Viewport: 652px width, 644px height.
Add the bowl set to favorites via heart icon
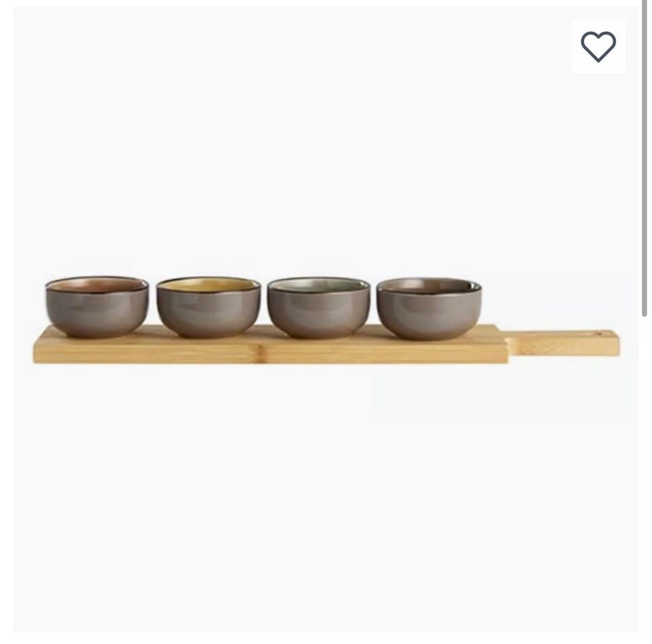pos(598,47)
